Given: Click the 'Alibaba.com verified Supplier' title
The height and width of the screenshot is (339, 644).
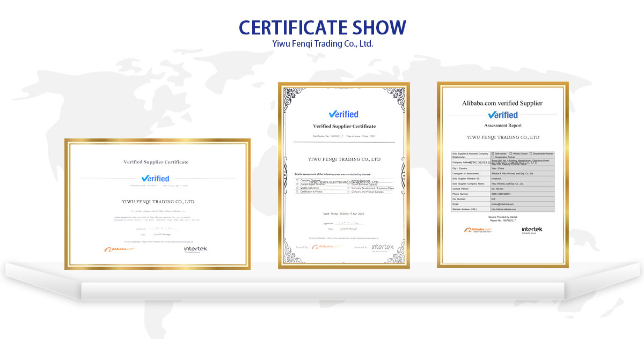Looking at the screenshot, I should pyautogui.click(x=502, y=103).
